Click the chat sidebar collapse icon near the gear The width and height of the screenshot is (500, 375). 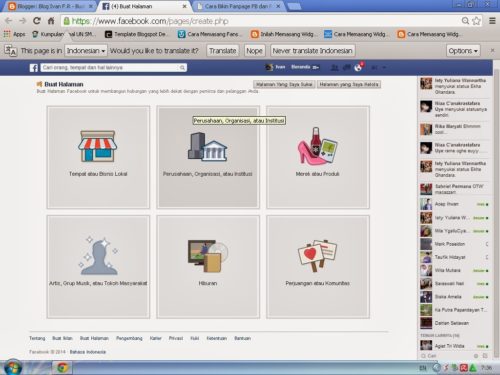pyautogui.click(x=485, y=356)
